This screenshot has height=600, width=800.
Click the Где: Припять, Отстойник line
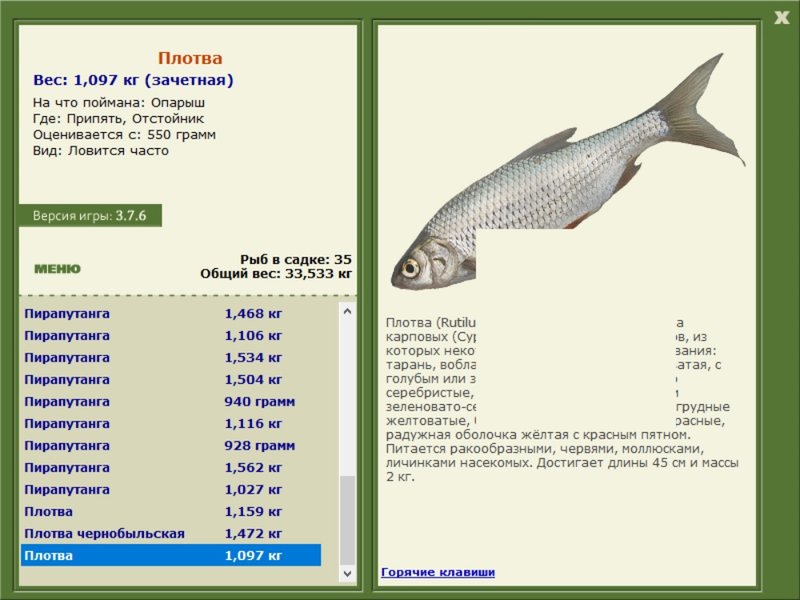[118, 118]
